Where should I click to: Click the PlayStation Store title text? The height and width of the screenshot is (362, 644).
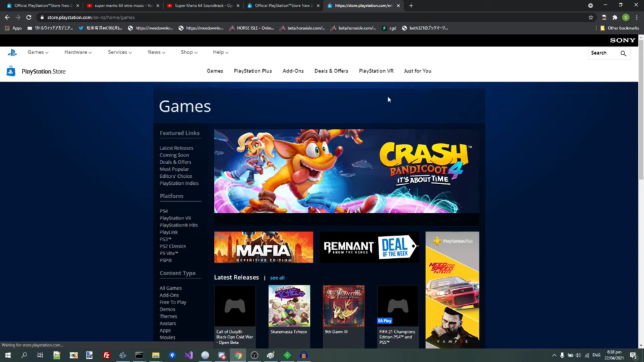(43, 72)
